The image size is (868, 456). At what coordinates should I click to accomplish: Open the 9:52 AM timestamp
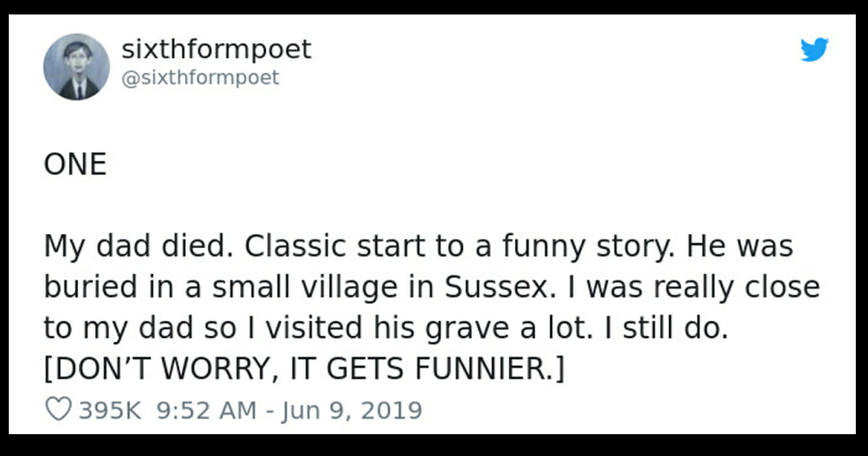tap(205, 410)
